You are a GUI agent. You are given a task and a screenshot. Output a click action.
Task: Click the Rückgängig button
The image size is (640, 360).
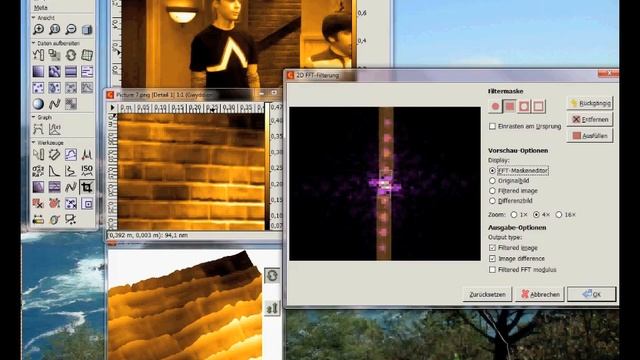590,103
